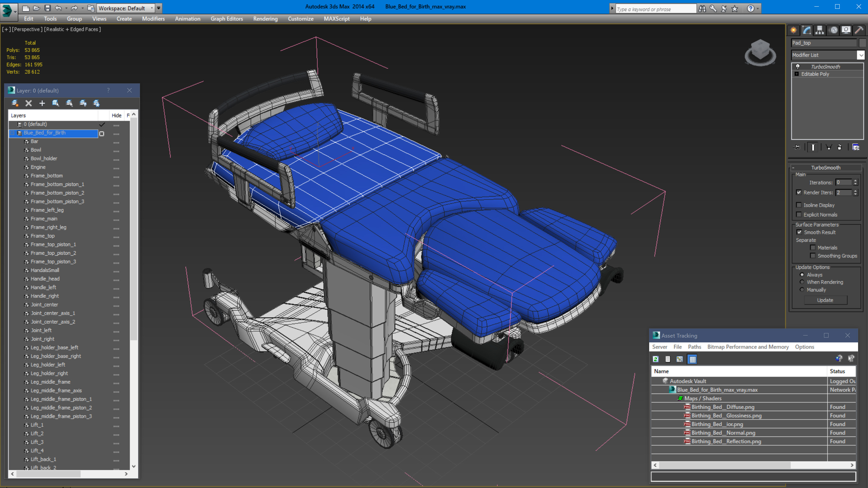Select Always update option radio button

click(802, 274)
